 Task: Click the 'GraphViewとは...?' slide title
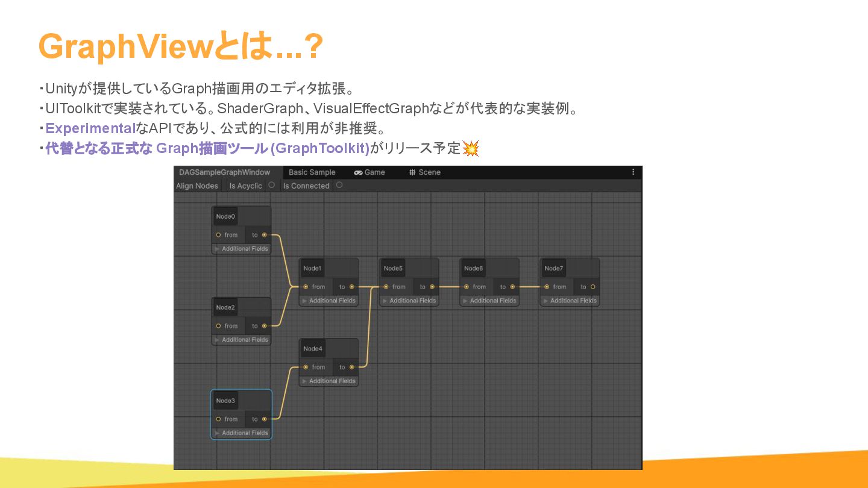(181, 46)
